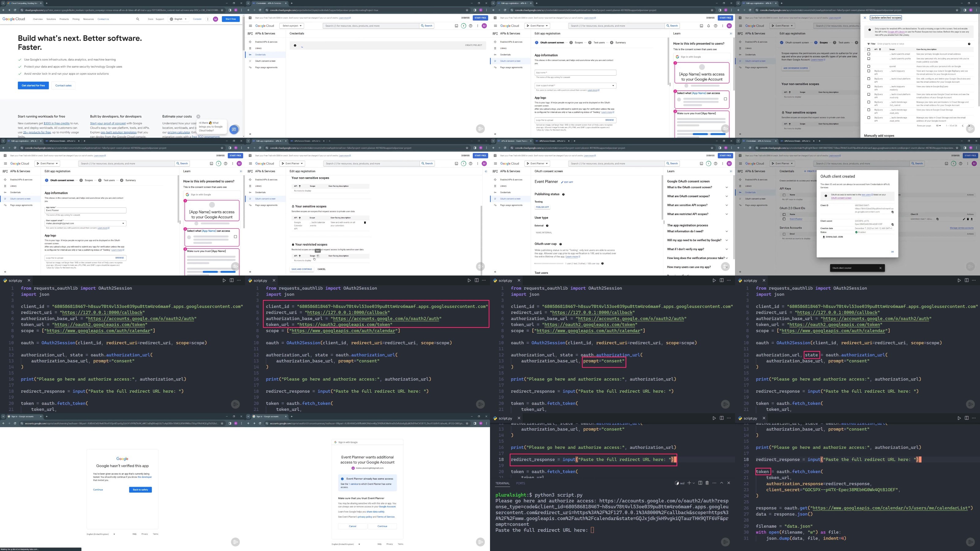Select Event Planner row checkbox in OAuth Client IDs

tap(784, 219)
